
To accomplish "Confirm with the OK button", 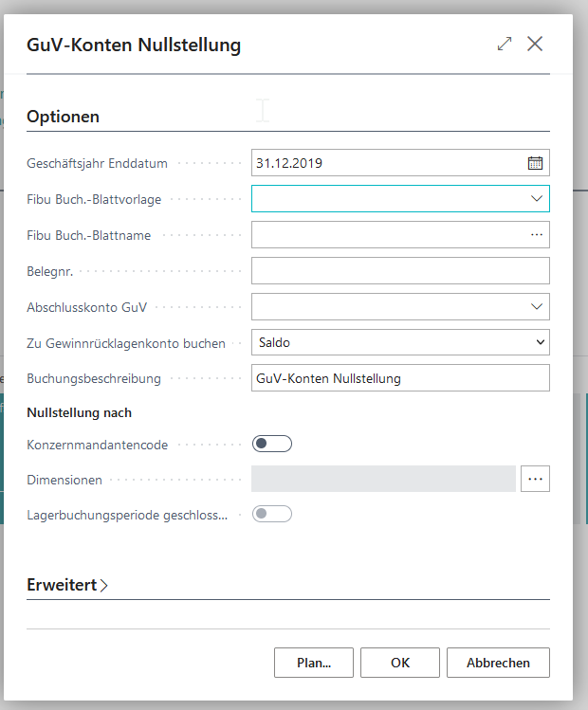I will 400,663.
